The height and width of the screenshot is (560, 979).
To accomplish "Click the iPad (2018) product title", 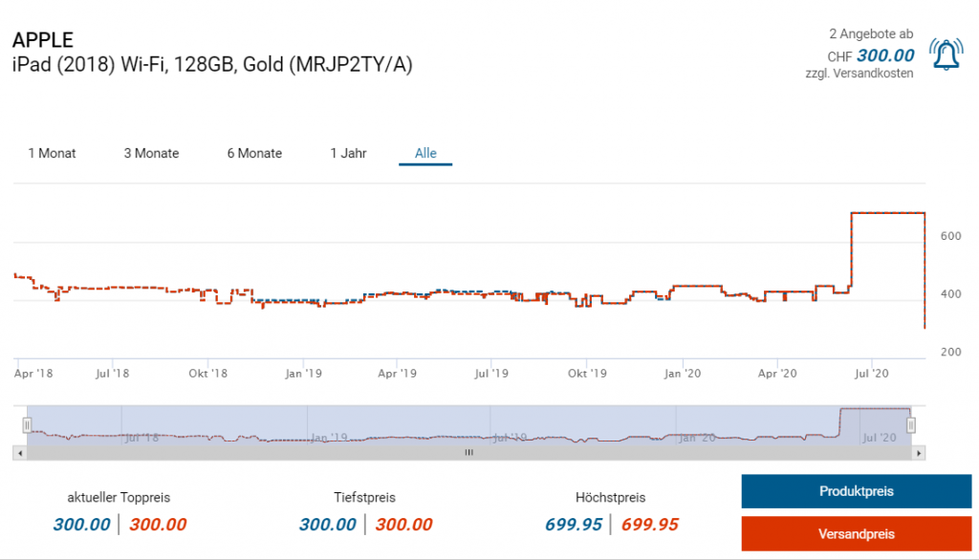I will [212, 65].
